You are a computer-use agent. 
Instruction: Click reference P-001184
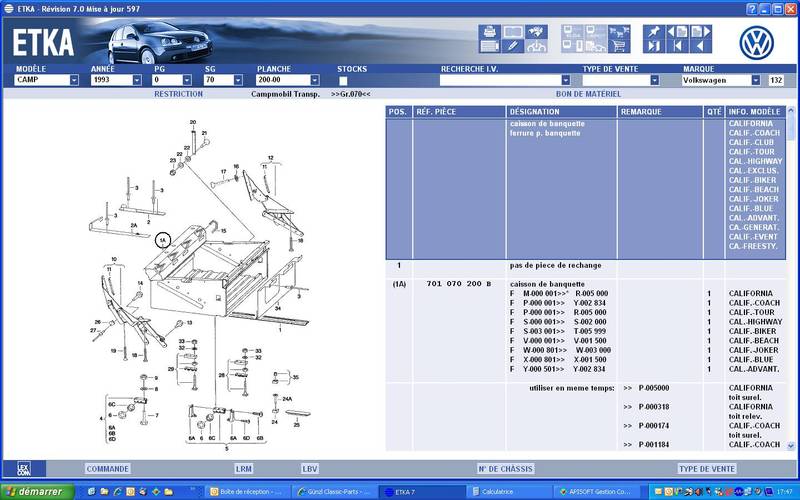(x=654, y=444)
